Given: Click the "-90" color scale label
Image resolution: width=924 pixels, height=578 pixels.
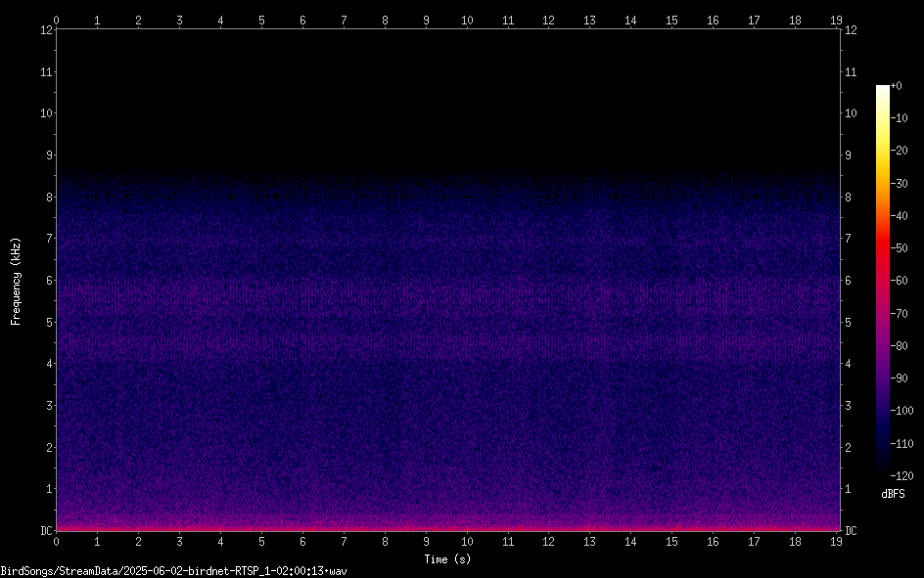Looking at the screenshot, I should 900,378.
